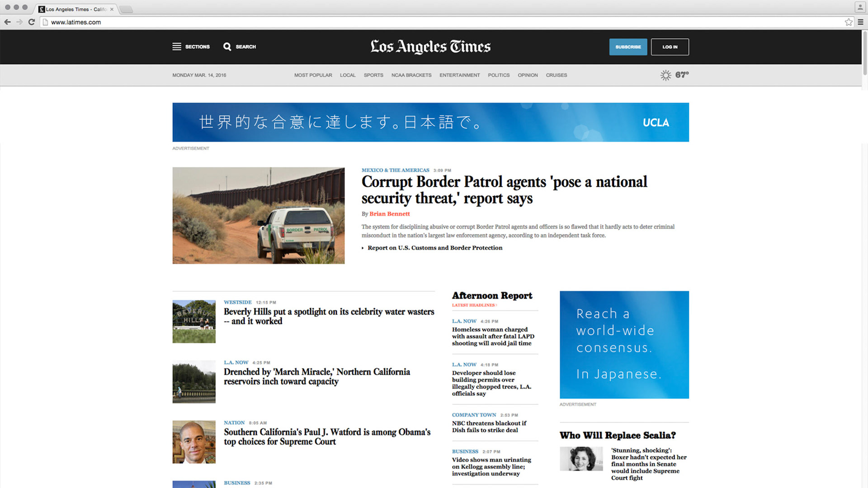Viewport: 868px width, 488px height.
Task: Open NBC threatens blackout story
Action: (x=489, y=427)
